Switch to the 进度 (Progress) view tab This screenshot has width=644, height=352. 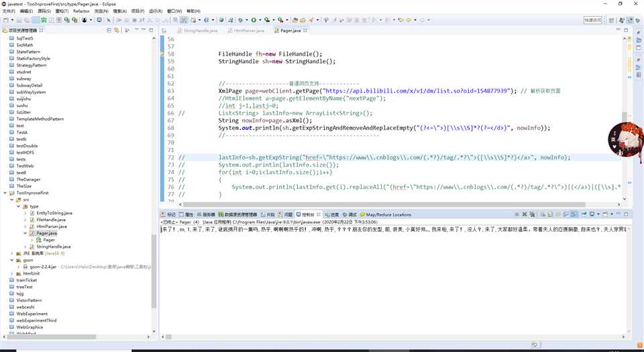332,215
